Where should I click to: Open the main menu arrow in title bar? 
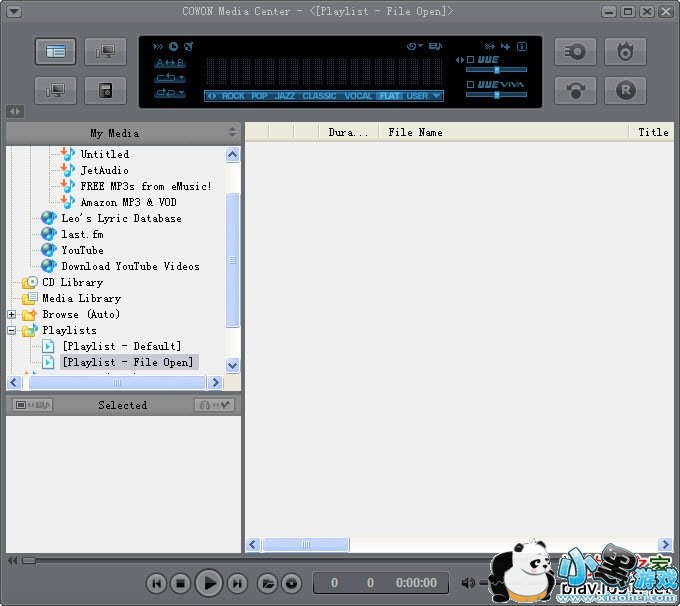(14, 11)
